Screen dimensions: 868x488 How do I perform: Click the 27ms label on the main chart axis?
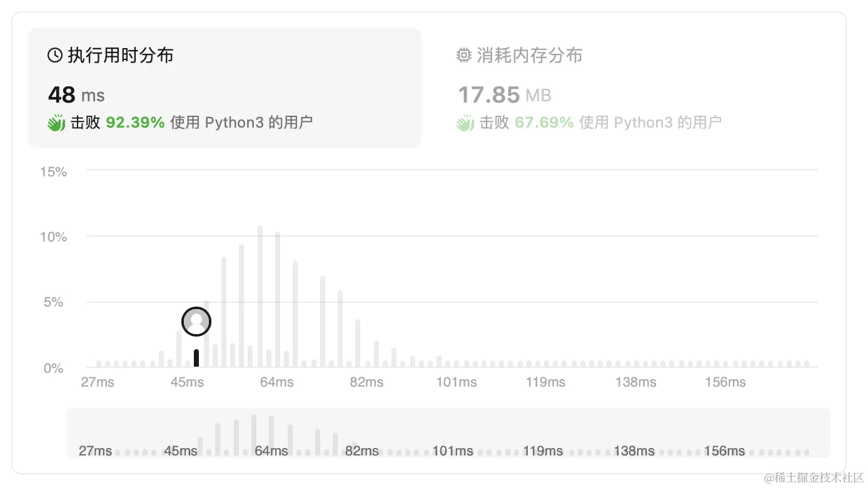click(98, 382)
